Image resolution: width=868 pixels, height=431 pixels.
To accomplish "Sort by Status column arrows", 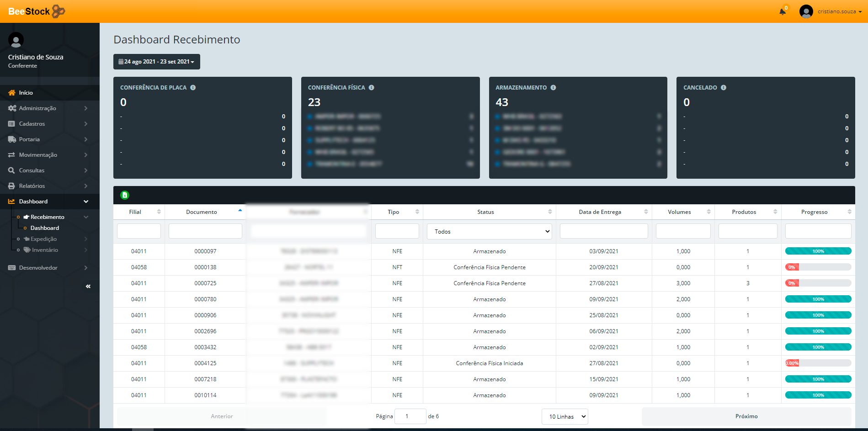I will (550, 212).
